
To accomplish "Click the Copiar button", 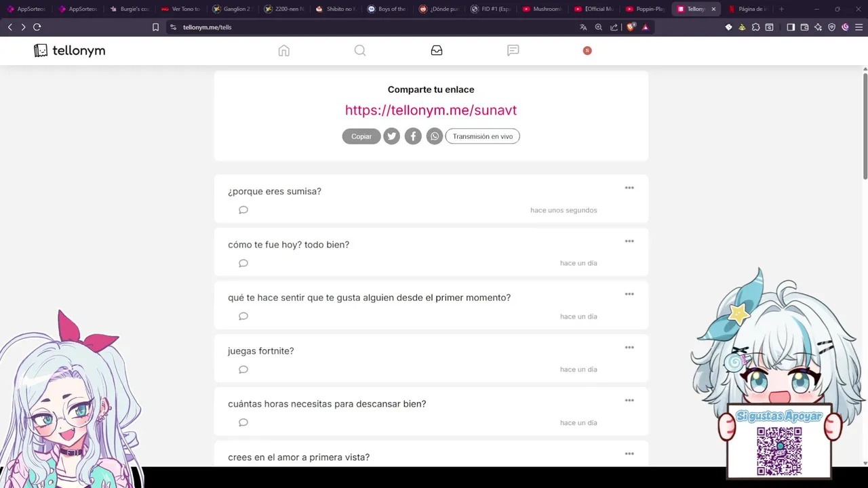I will [361, 136].
